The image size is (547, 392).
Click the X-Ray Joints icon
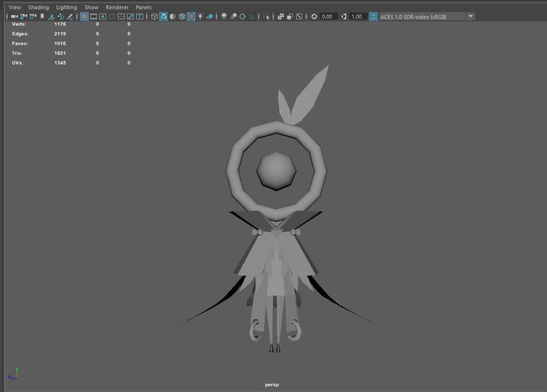coord(299,17)
